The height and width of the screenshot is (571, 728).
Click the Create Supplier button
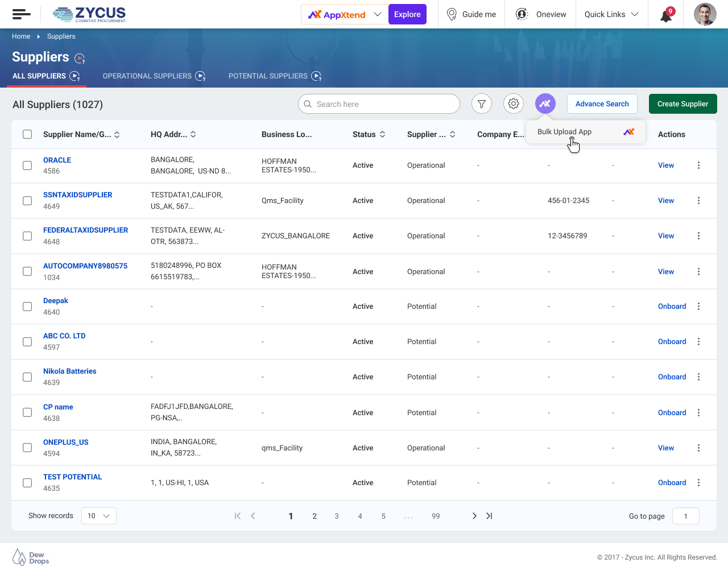point(682,104)
